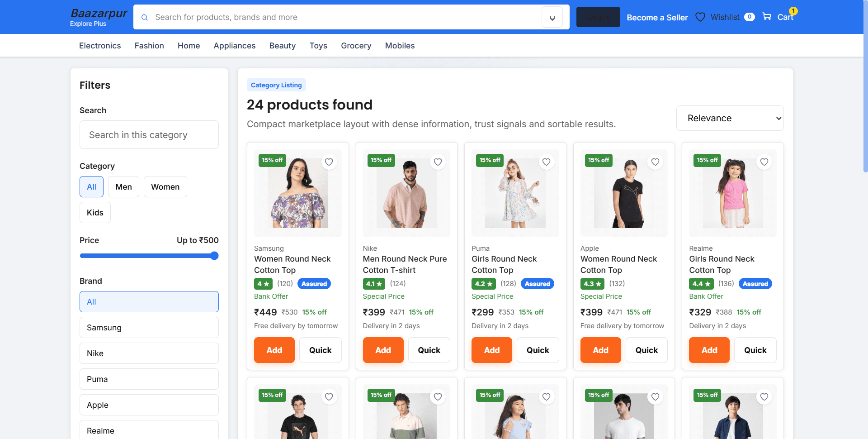
Task: Click the search magnifier icon in header
Action: (145, 17)
